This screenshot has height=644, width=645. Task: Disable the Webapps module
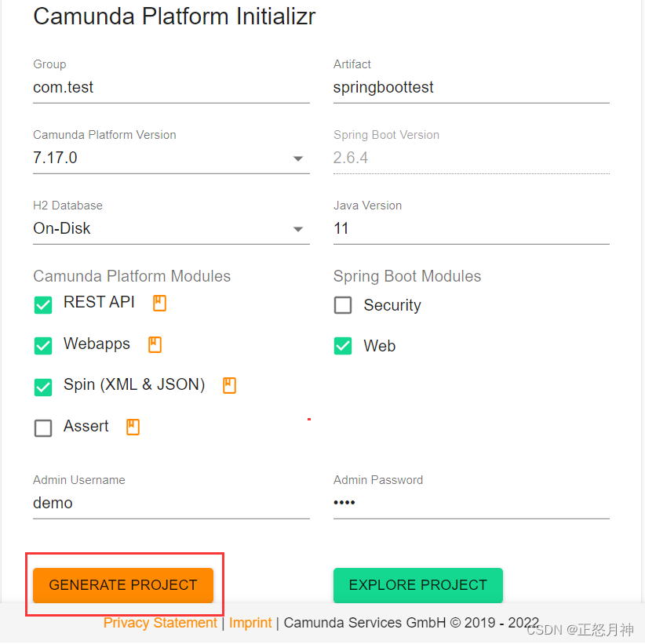click(43, 345)
